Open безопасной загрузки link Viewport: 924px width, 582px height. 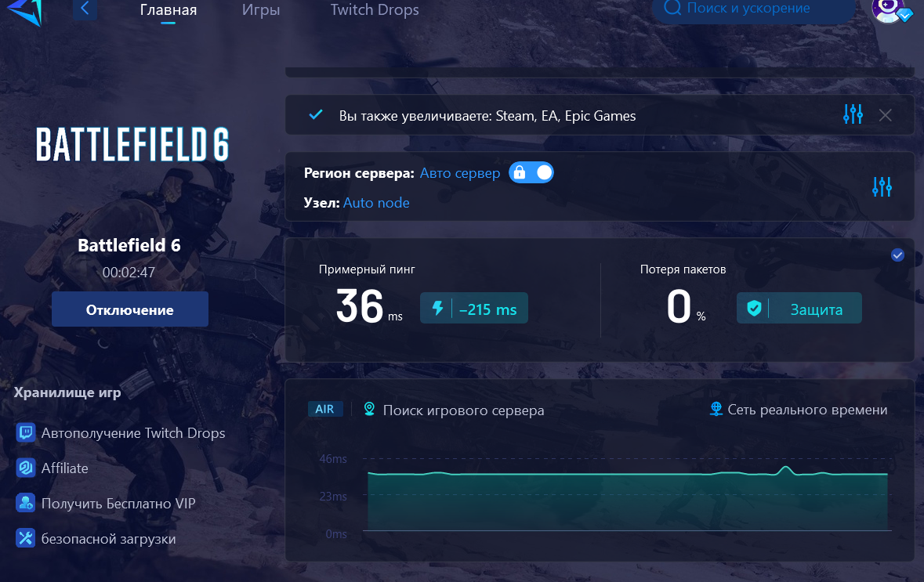(108, 539)
